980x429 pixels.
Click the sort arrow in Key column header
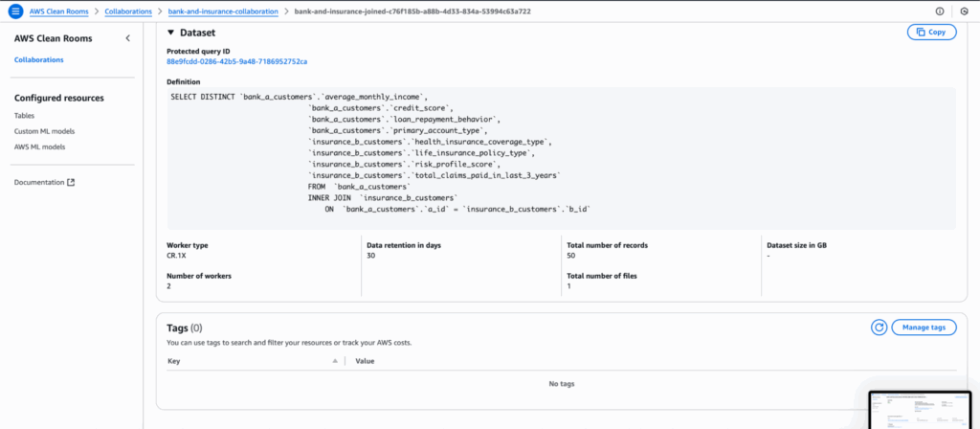(335, 361)
